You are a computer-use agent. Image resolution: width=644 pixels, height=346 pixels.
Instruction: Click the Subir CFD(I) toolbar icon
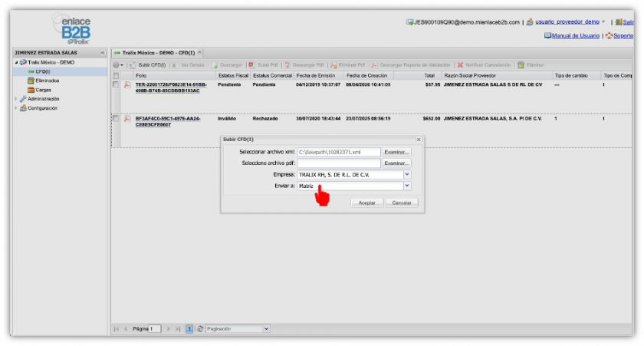click(132, 65)
